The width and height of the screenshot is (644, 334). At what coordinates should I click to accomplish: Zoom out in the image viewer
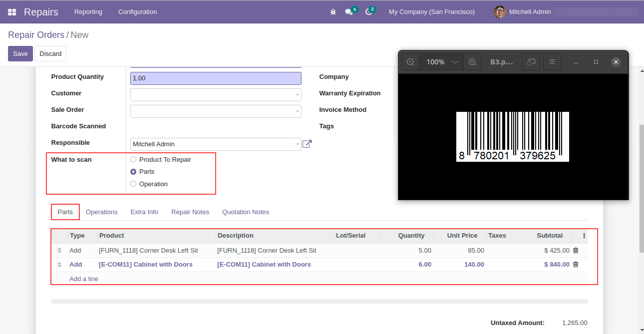[x=410, y=62]
